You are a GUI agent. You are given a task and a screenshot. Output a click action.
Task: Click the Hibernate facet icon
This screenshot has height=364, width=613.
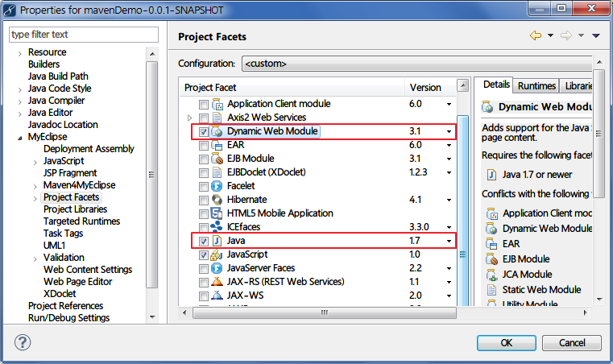click(x=217, y=200)
